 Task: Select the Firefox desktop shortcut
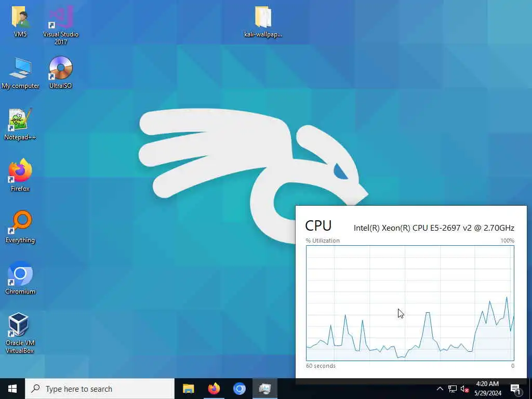20,175
